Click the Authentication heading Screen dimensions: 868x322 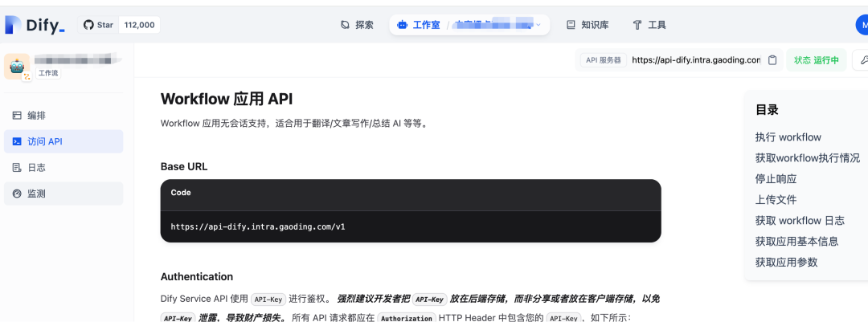click(197, 277)
